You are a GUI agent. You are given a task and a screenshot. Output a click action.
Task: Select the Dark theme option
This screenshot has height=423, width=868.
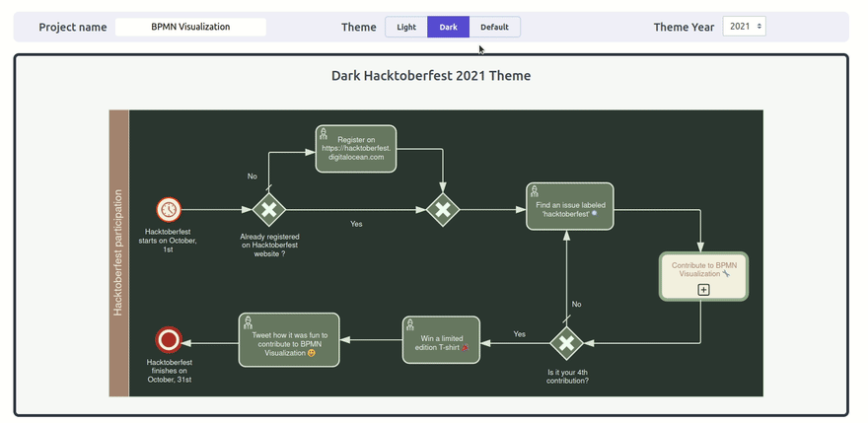449,27
